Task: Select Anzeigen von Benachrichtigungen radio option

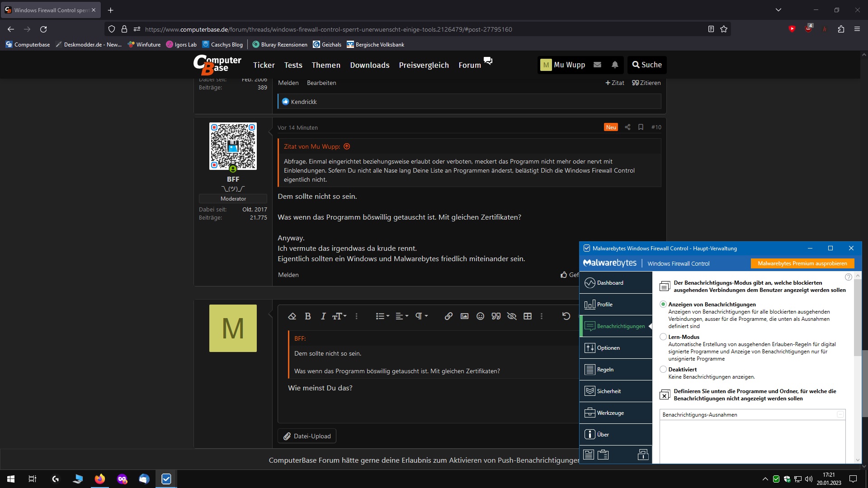Action: point(663,305)
